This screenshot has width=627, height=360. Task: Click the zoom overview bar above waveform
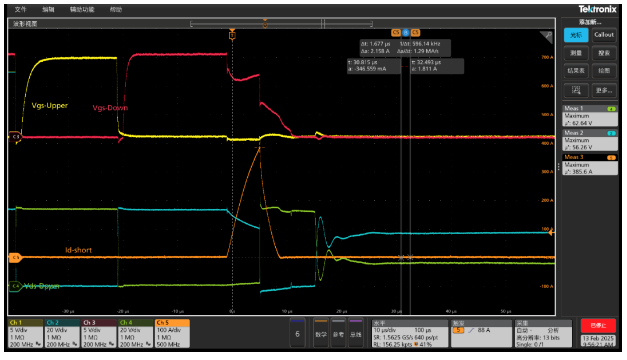click(282, 24)
